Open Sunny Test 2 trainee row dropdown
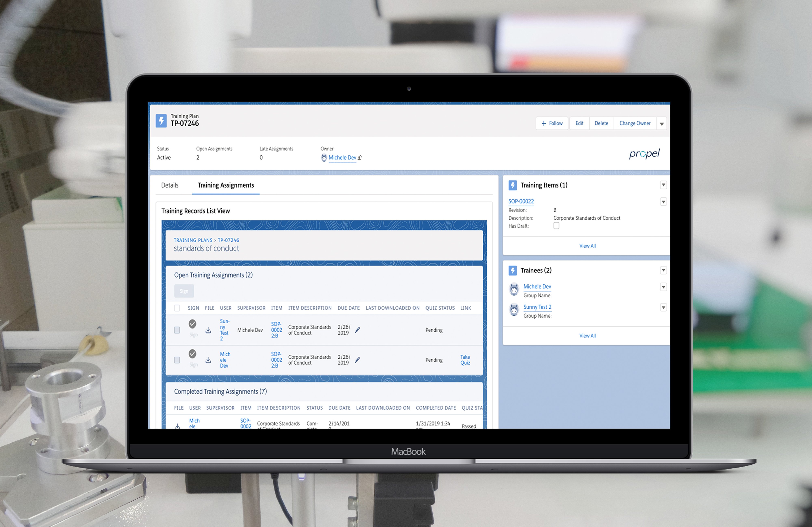This screenshot has height=527, width=812. 663,308
